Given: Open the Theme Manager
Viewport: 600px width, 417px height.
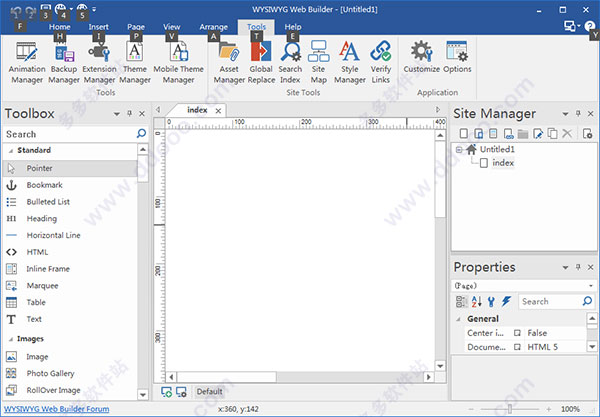Looking at the screenshot, I should tap(135, 63).
